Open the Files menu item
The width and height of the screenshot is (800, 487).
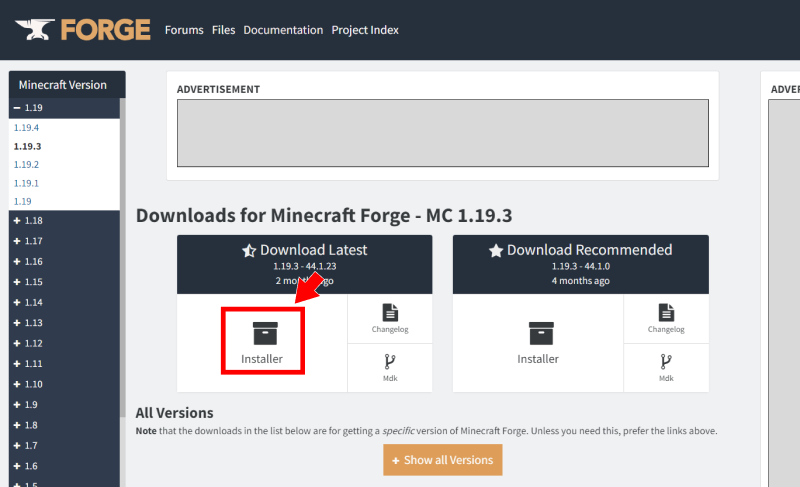[x=223, y=30]
